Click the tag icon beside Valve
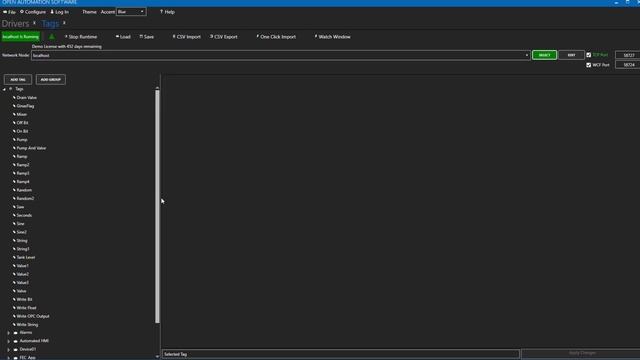Screen dimensions: 640x360 coord(14,291)
